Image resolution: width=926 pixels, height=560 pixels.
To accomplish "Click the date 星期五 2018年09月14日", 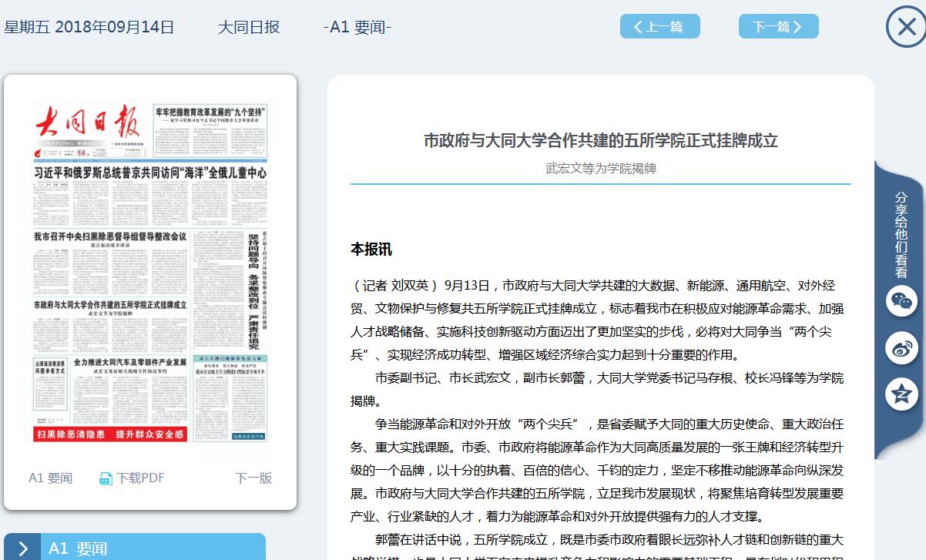I will (89, 27).
